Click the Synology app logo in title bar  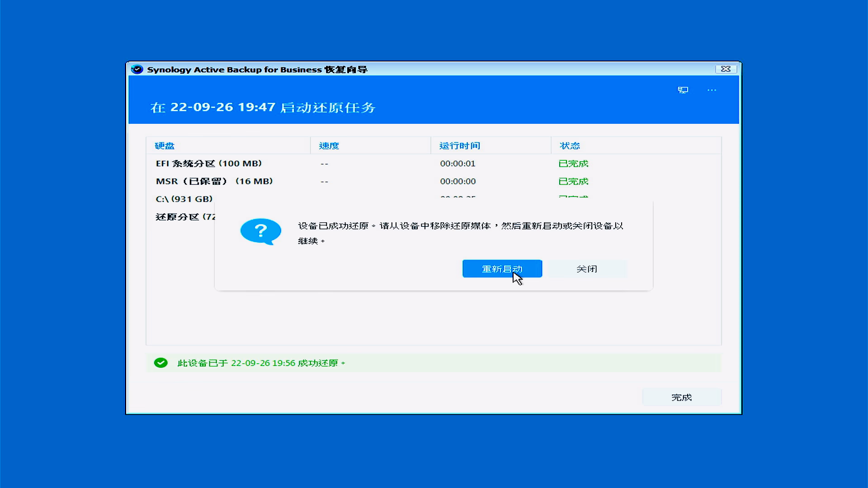pos(137,70)
